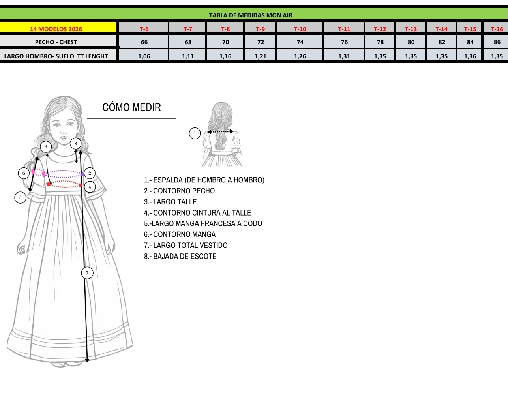
Task: Select the circled number 3 marker
Action: pyautogui.click(x=46, y=147)
